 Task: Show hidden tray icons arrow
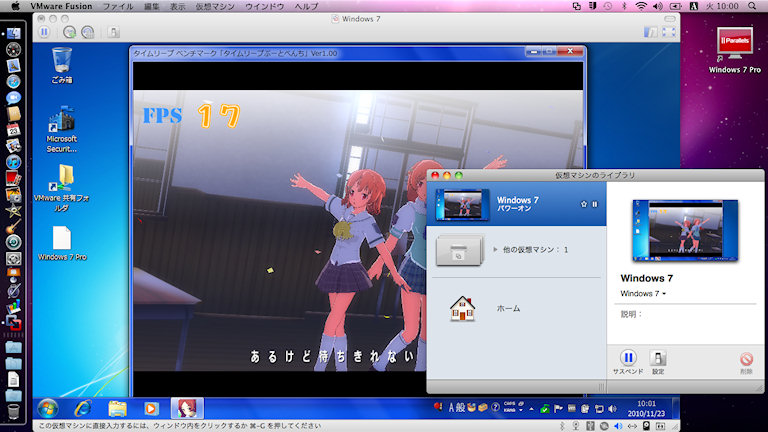pyautogui.click(x=531, y=408)
